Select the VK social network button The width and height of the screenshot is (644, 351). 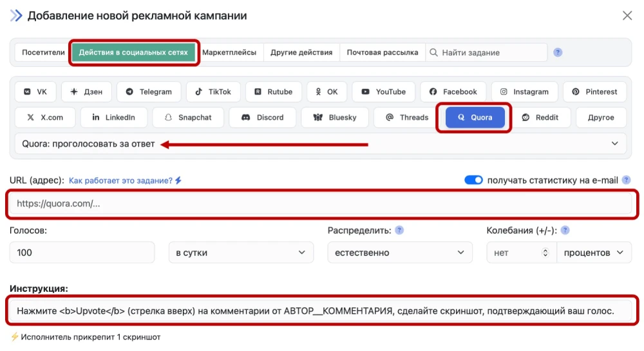(x=35, y=91)
